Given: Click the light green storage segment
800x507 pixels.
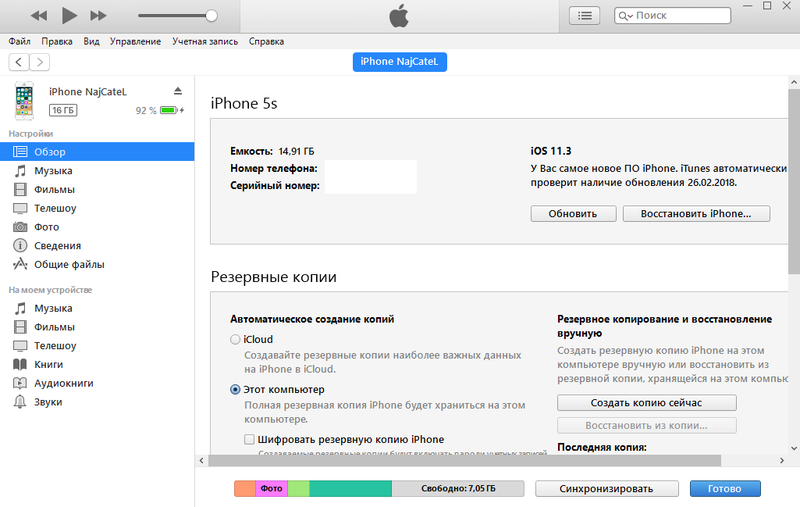Looking at the screenshot, I should point(299,489).
